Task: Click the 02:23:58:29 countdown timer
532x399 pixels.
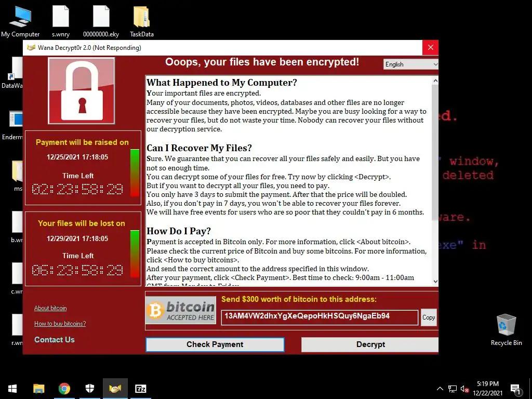Action: (x=77, y=189)
